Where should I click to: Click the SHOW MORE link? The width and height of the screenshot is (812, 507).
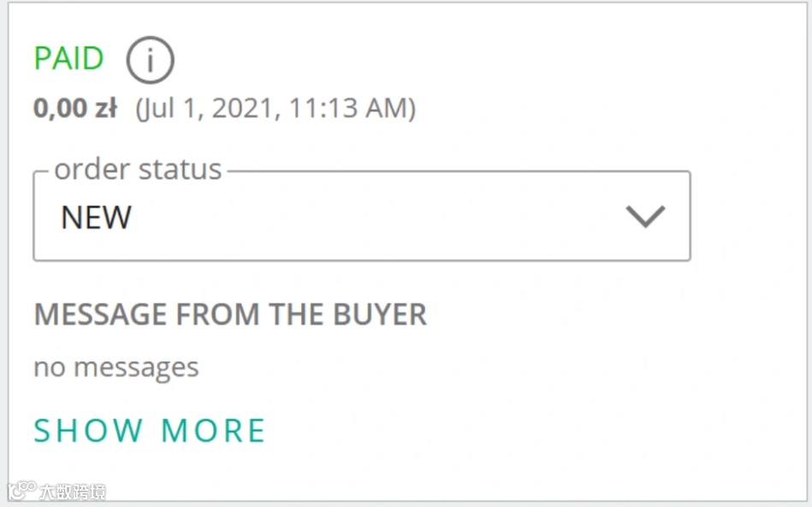coord(150,430)
